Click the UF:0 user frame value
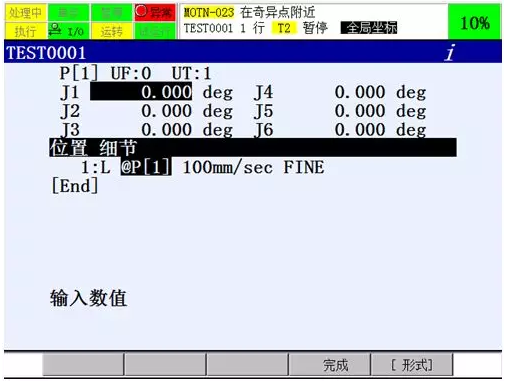The width and height of the screenshot is (506, 382). coord(131,73)
